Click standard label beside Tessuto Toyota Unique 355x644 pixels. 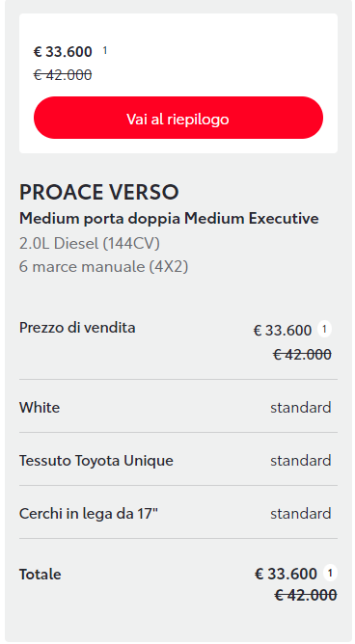pyautogui.click(x=301, y=461)
